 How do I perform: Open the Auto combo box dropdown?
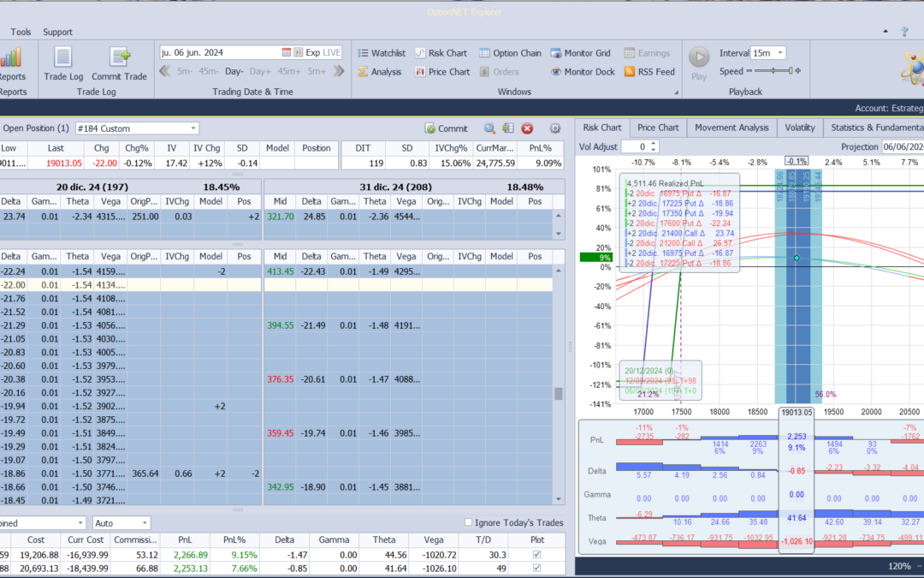pyautogui.click(x=145, y=522)
